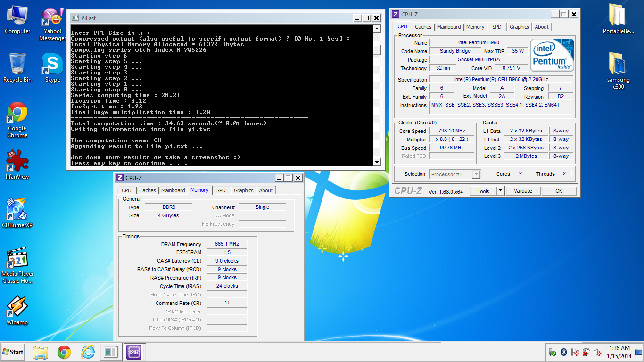Click the Bus Speed value 99.76 MHz
This screenshot has height=362, width=644.
click(452, 148)
